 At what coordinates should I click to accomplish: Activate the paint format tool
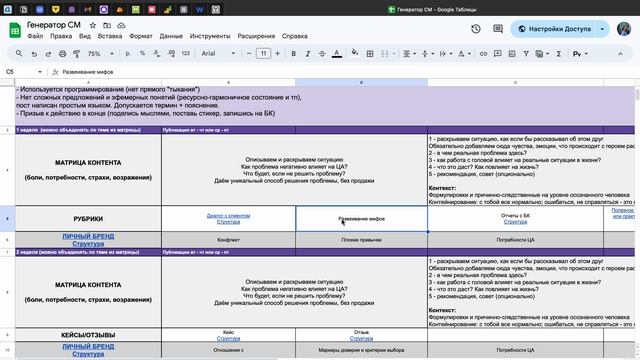click(76, 54)
